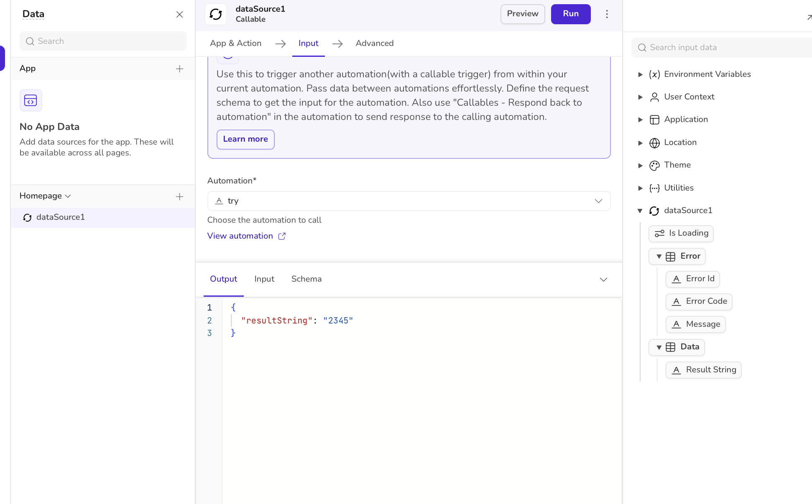Switch to the Schema tab
This screenshot has height=504, width=812.
[x=306, y=279]
